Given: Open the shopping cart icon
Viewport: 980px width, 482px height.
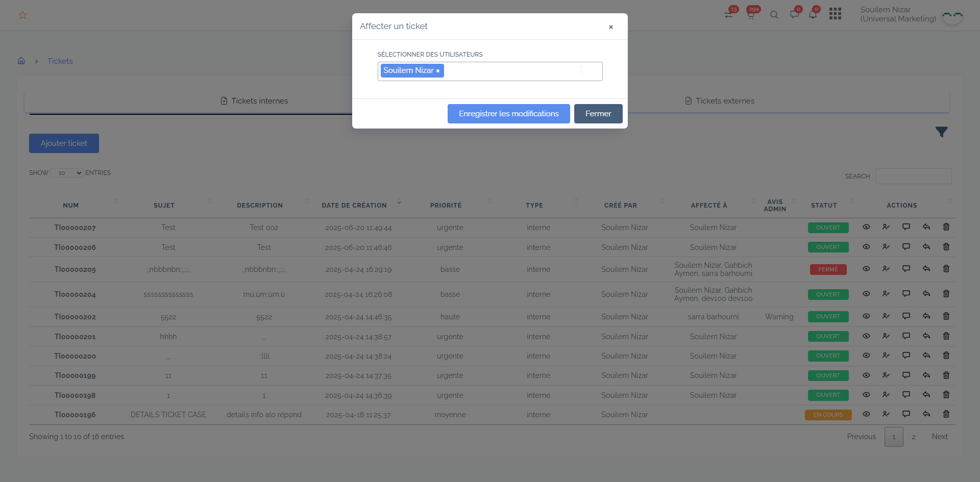Looking at the screenshot, I should tap(751, 14).
